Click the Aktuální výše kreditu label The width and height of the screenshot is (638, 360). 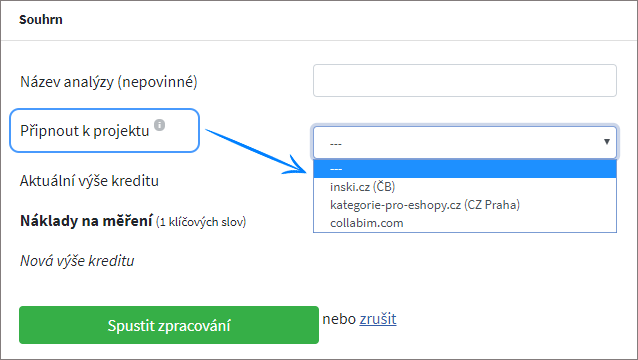pyautogui.click(x=89, y=181)
